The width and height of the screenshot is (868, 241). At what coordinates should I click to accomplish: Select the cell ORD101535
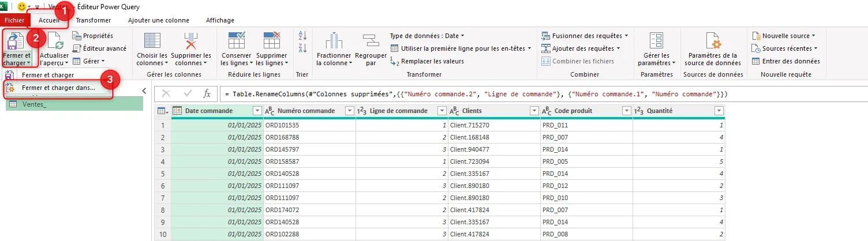309,125
